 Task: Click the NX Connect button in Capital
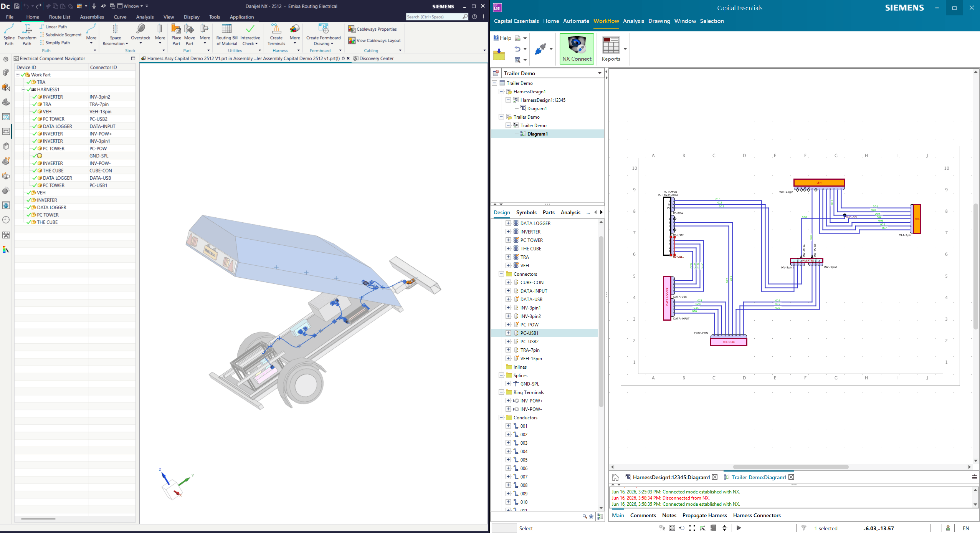[x=577, y=48]
